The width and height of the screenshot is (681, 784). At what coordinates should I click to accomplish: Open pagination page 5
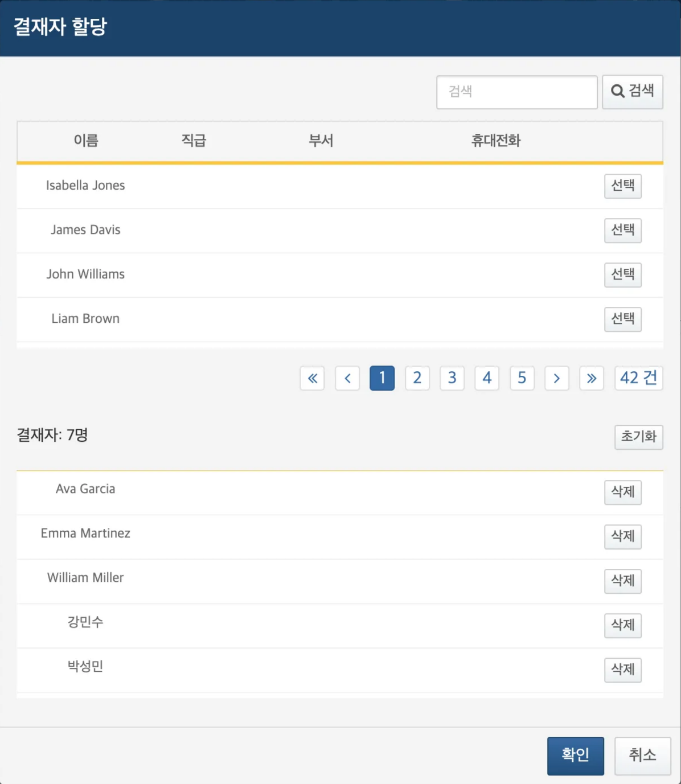coord(522,378)
